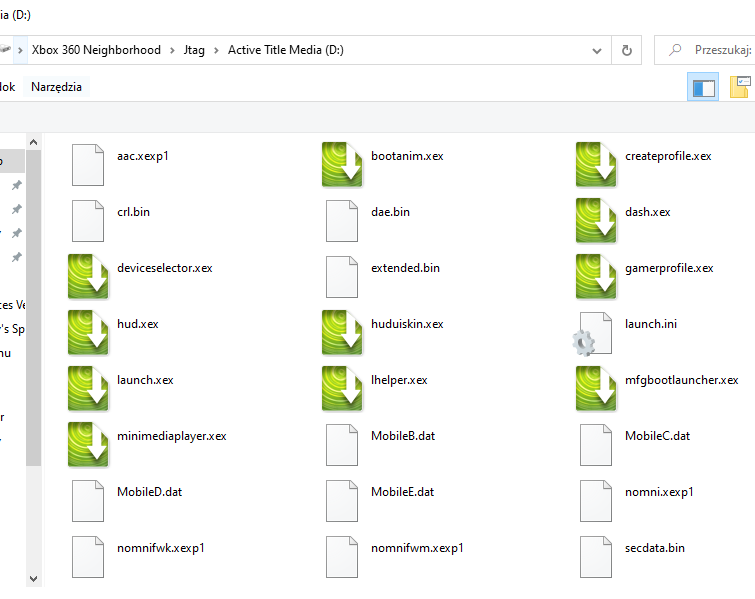Open the Narzędzia menu
This screenshot has height=599, width=755.
56,87
